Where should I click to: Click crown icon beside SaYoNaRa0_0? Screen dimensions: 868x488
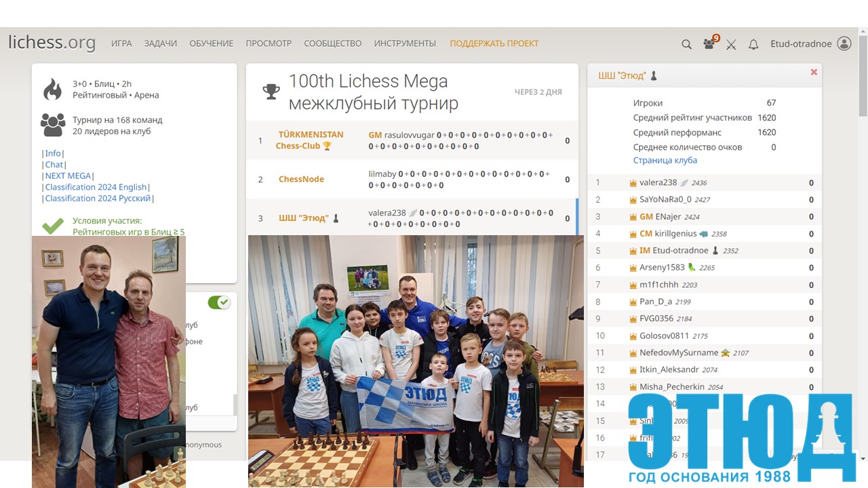[633, 200]
